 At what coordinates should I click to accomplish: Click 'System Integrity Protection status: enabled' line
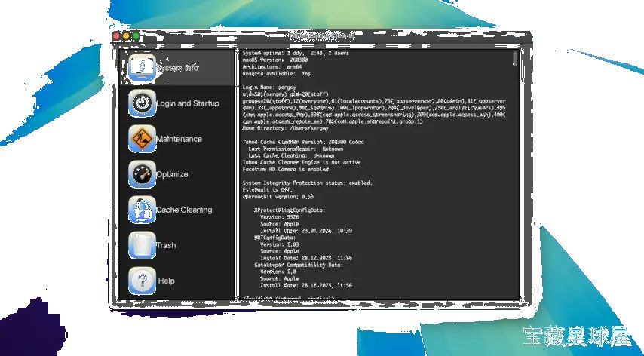[x=307, y=183]
